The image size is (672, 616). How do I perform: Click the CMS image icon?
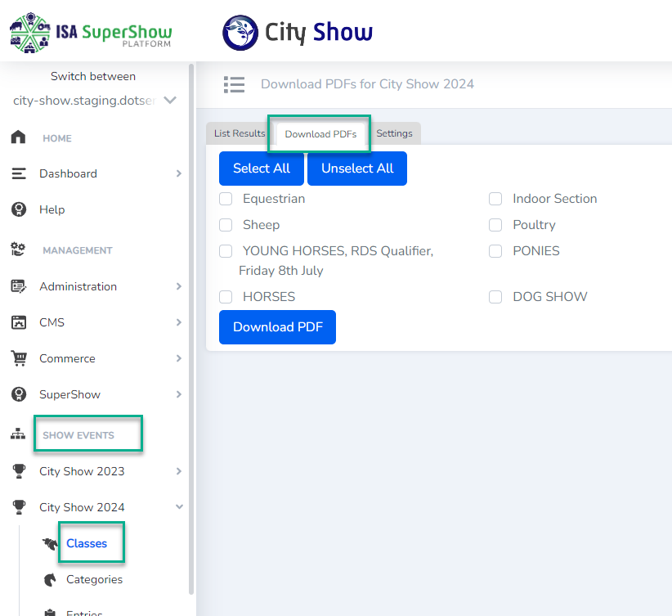(x=18, y=322)
